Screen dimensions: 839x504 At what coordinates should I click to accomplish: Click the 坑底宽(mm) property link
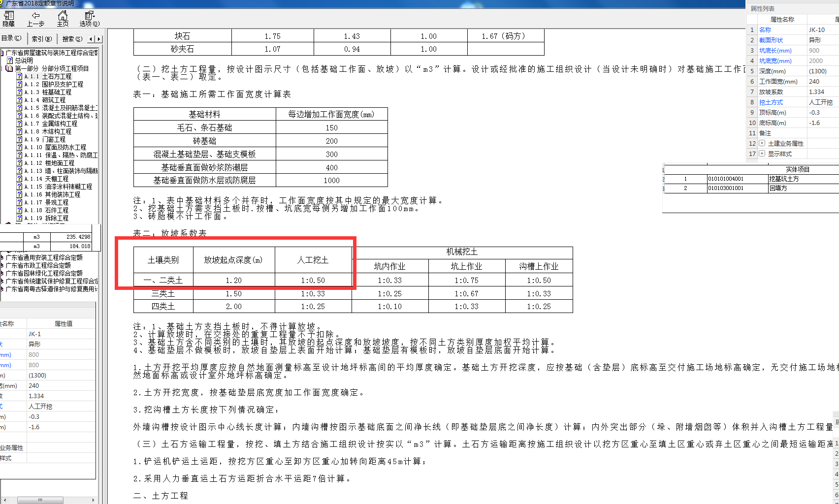775,61
